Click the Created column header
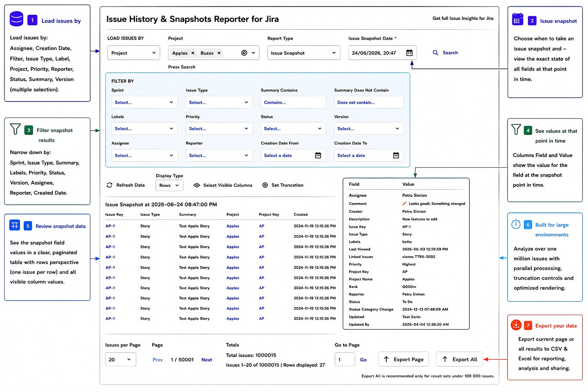This screenshot has width=588, height=392. coord(301,214)
